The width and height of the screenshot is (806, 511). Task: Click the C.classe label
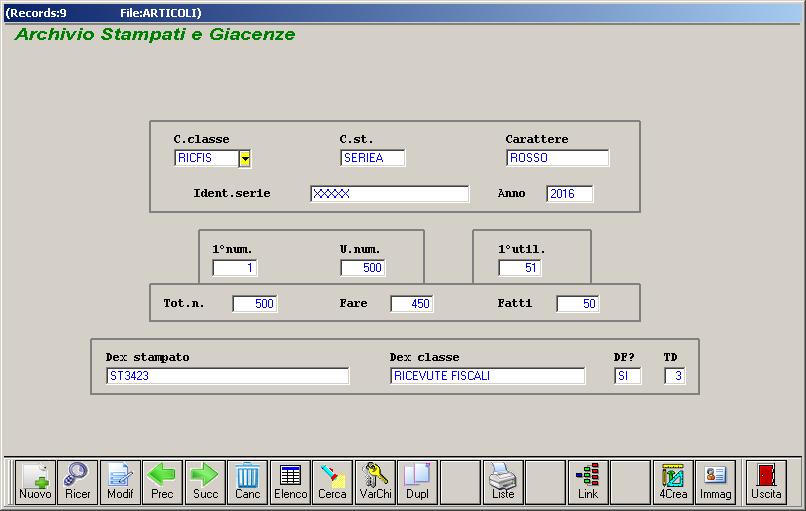202,139
